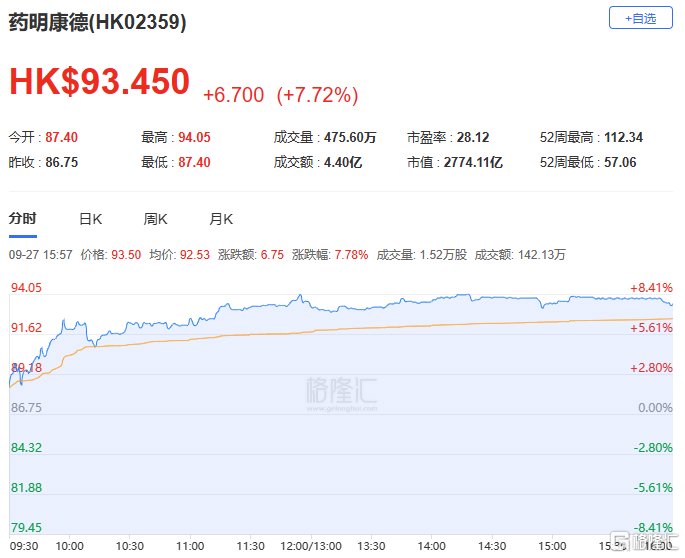Click time axis label 12:00/13:00
The width and height of the screenshot is (685, 558).
pyautogui.click(x=311, y=546)
